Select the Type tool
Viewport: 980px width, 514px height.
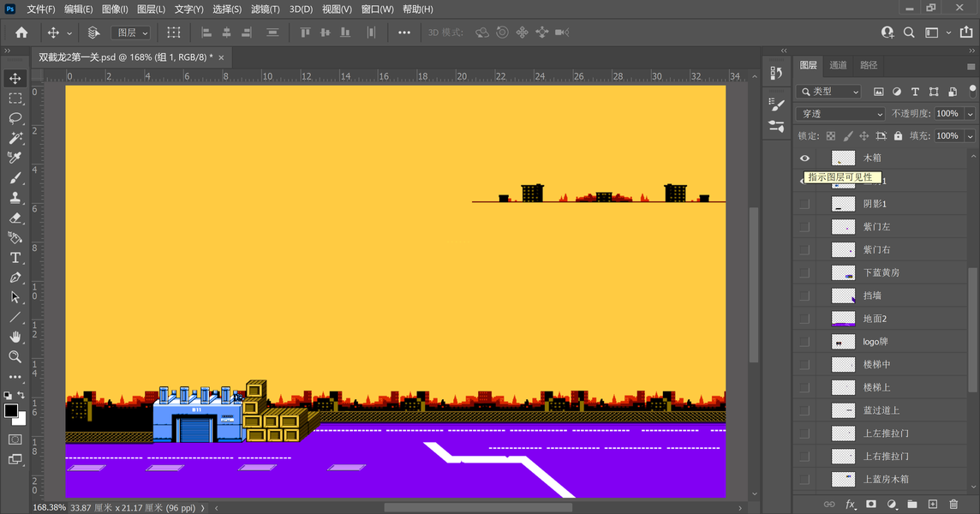(15, 258)
